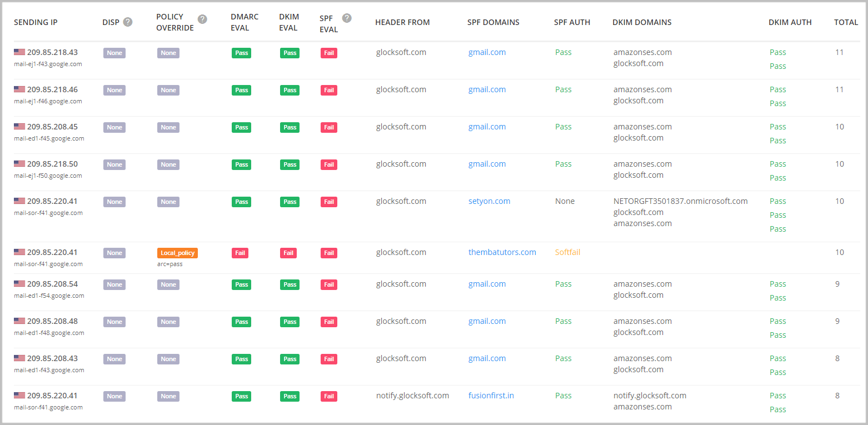The width and height of the screenshot is (868, 425).
Task: Click US flag beside IP 209.85.208.54
Action: (x=19, y=284)
